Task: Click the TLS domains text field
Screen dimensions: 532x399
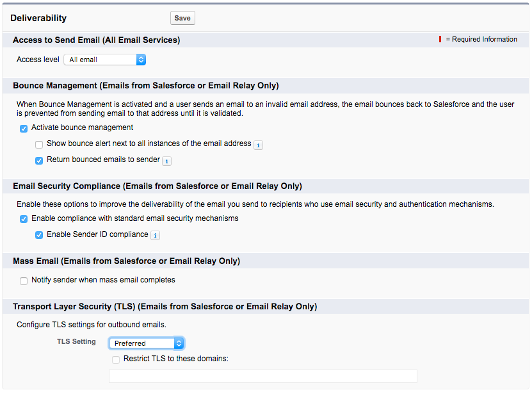Action: point(262,376)
